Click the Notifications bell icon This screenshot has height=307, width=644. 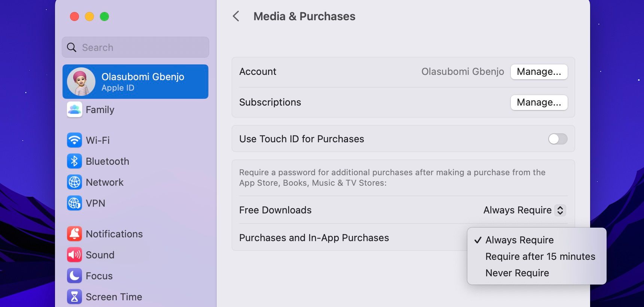coord(74,234)
